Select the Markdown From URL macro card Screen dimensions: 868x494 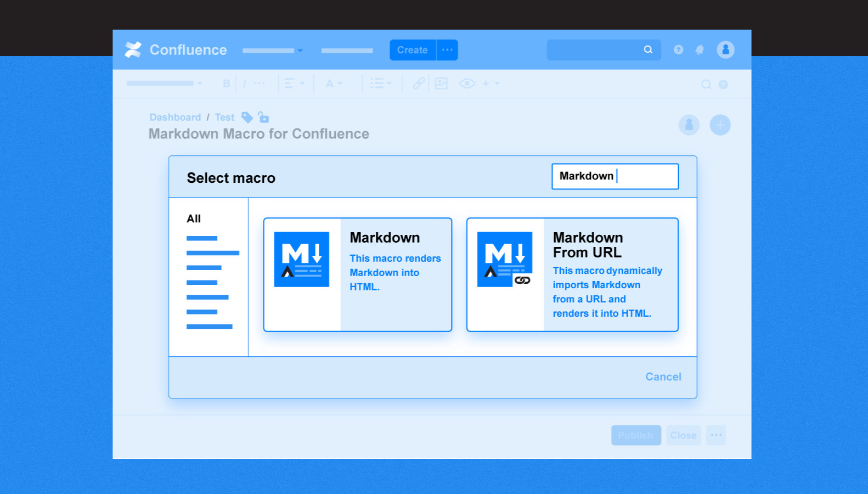pos(572,274)
